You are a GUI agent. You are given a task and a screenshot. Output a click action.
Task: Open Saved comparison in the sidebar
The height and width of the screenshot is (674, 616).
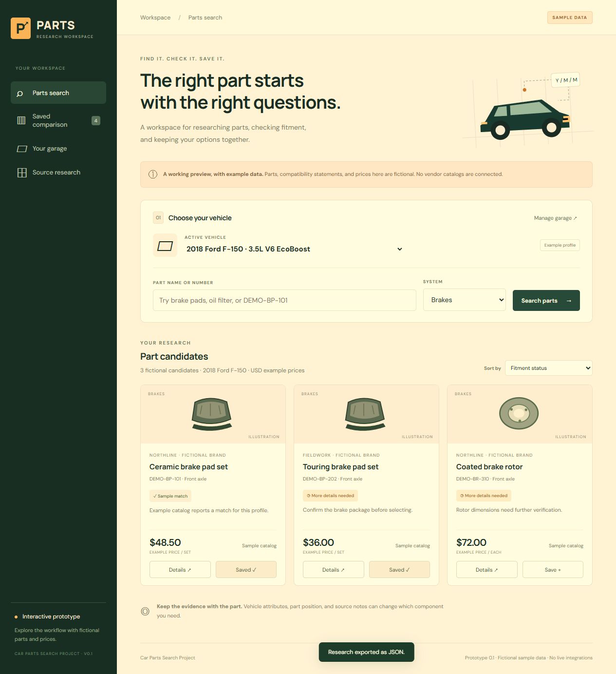(x=58, y=120)
